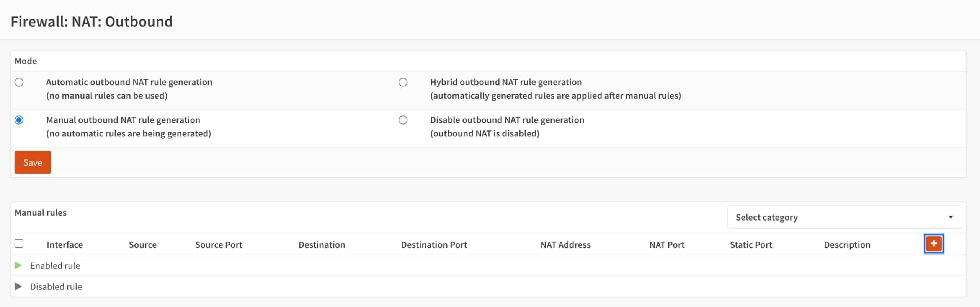
Task: Tick the select-all rules checkbox
Action: pyautogui.click(x=19, y=244)
